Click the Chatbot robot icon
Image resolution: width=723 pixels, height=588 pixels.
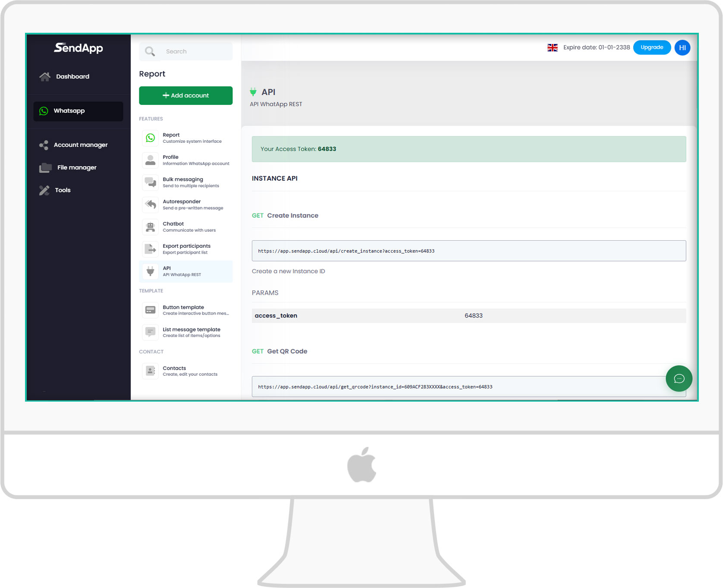pos(150,227)
